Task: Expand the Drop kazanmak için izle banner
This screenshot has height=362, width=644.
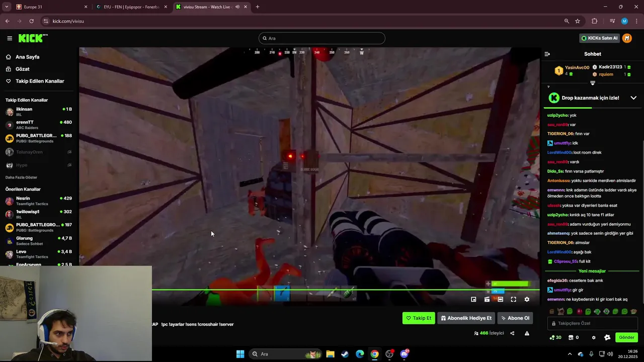Action: pos(633,98)
